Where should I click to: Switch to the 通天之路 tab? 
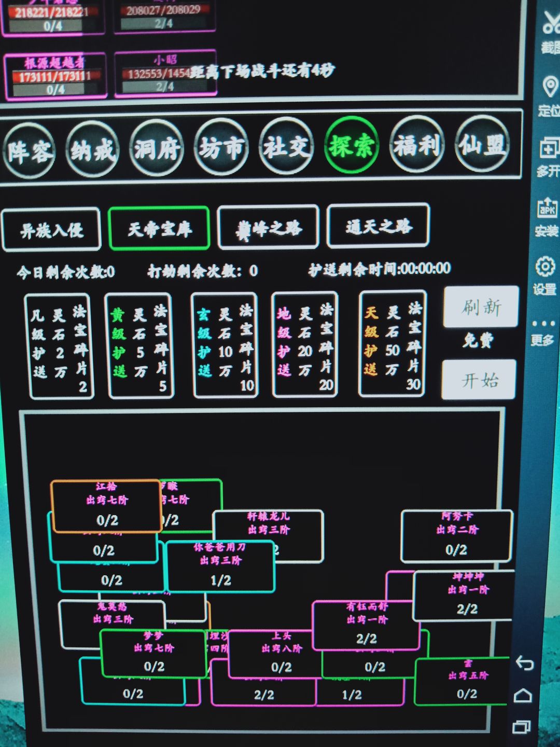(379, 226)
